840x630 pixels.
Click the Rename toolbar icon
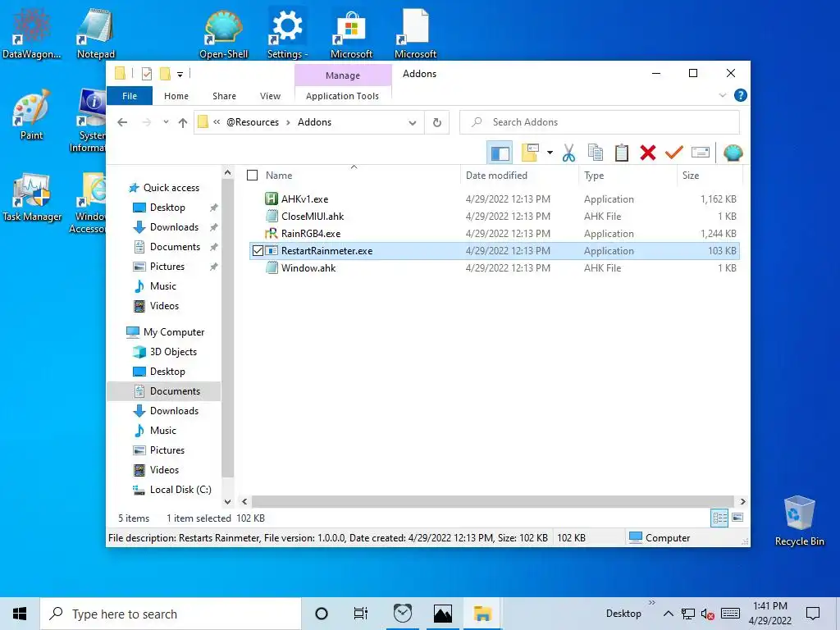pyautogui.click(x=701, y=153)
